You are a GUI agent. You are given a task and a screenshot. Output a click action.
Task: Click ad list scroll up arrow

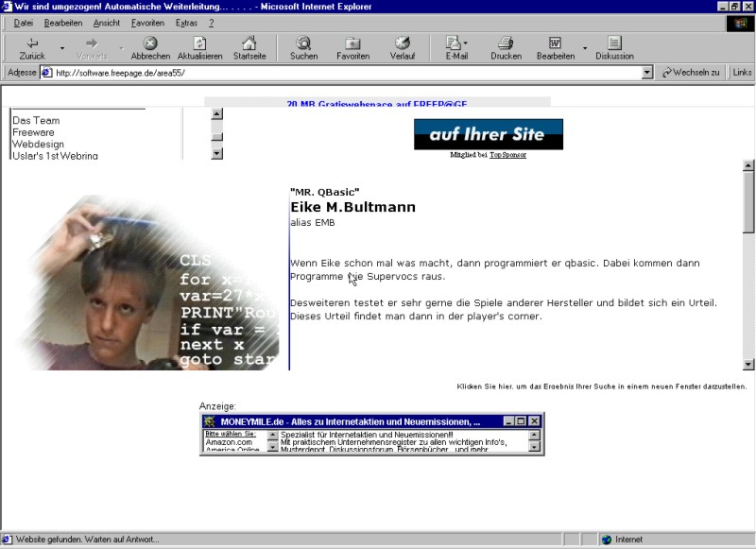click(x=272, y=435)
